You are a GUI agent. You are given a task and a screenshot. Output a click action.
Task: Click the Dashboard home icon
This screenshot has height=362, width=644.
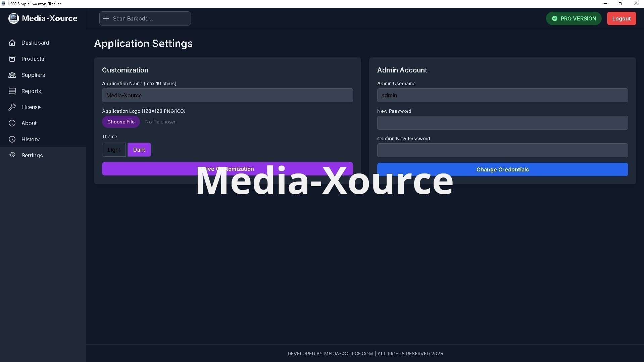12,43
